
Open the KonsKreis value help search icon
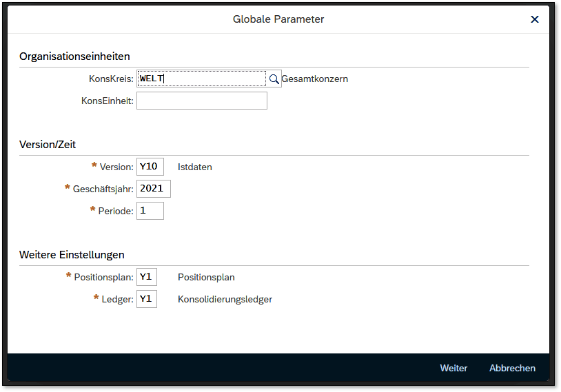tap(274, 79)
